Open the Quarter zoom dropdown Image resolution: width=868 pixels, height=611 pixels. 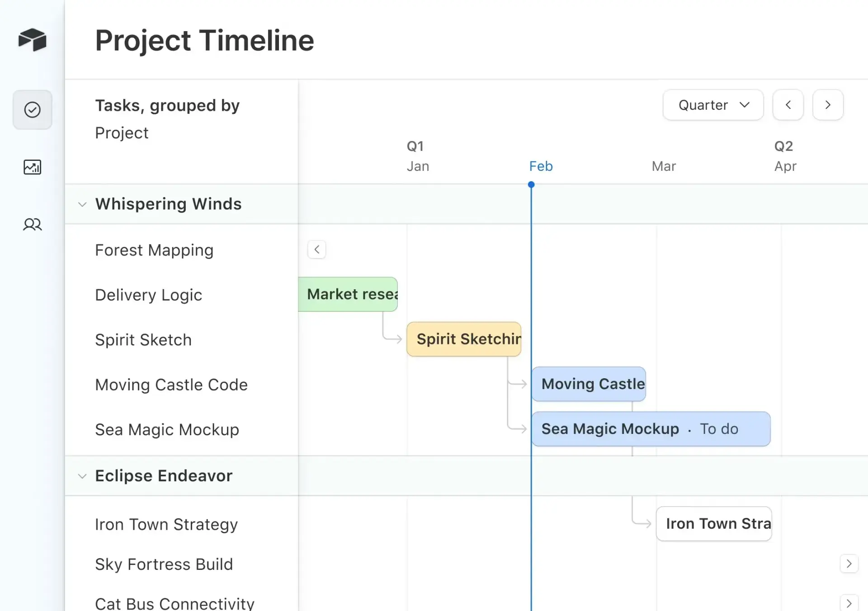coord(712,105)
